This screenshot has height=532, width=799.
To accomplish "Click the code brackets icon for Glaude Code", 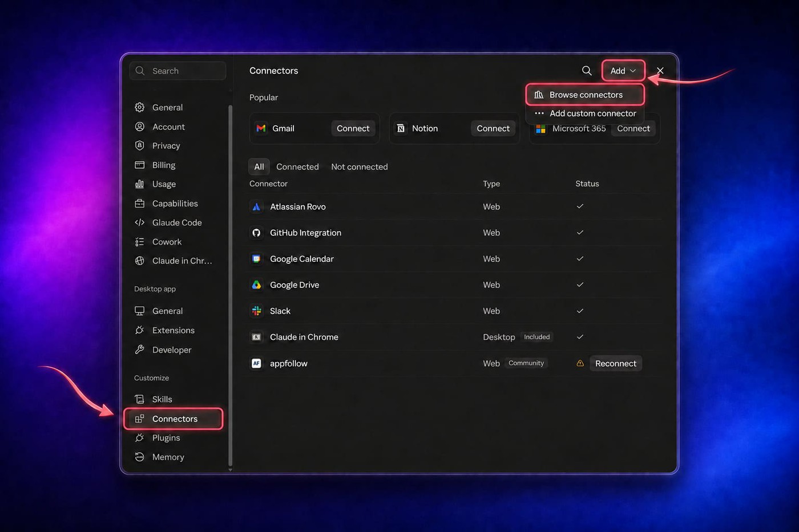I will click(139, 222).
